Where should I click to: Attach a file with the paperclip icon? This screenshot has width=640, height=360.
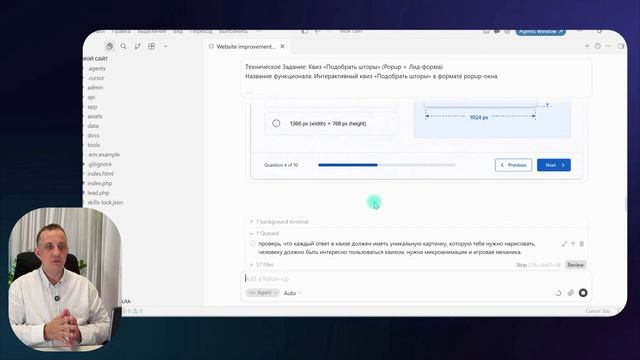coord(571,293)
